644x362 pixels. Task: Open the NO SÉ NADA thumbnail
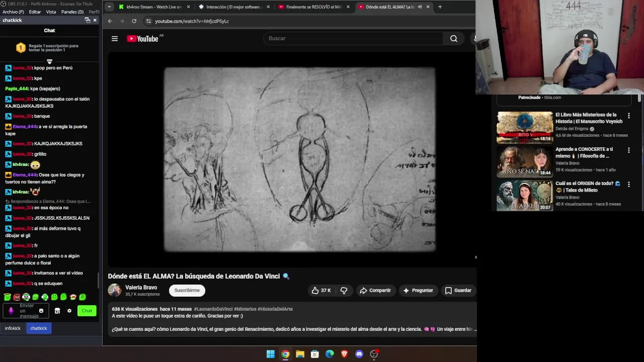click(525, 162)
